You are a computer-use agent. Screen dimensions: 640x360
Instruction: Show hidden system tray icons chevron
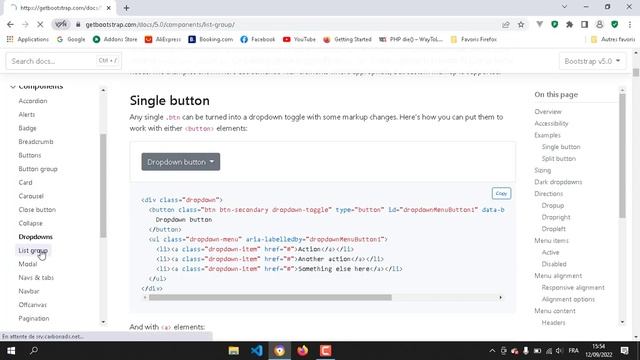492,351
